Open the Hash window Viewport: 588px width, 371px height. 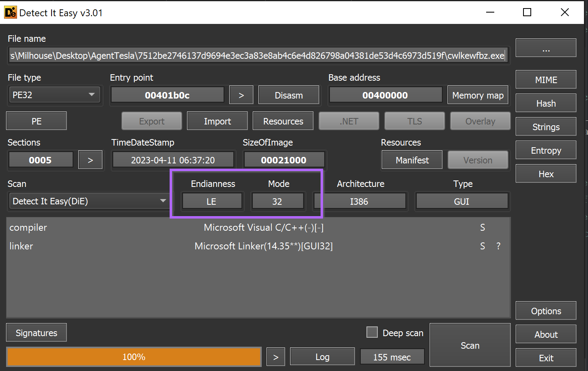pyautogui.click(x=546, y=103)
